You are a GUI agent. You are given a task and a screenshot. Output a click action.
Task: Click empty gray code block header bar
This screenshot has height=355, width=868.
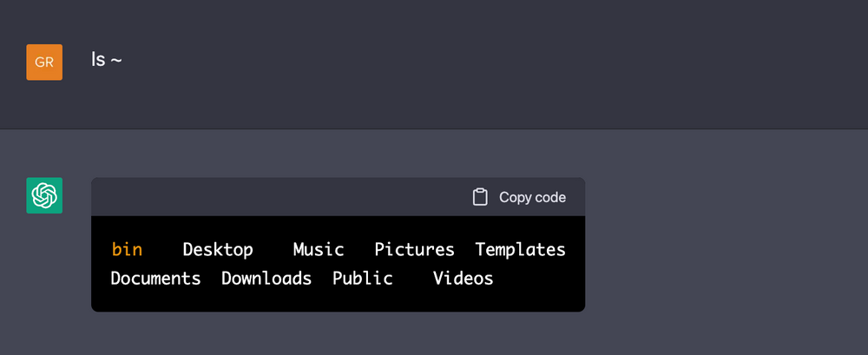277,197
